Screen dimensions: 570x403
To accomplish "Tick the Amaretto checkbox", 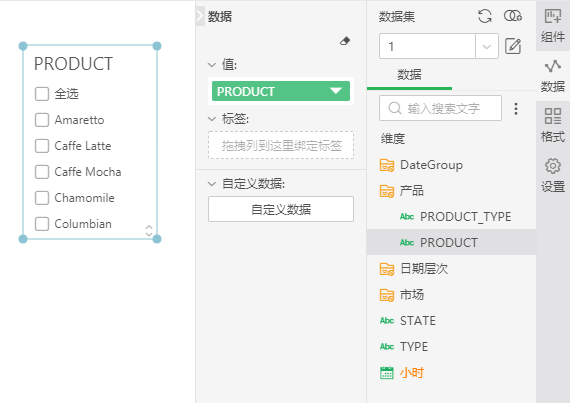I will pyautogui.click(x=42, y=120).
